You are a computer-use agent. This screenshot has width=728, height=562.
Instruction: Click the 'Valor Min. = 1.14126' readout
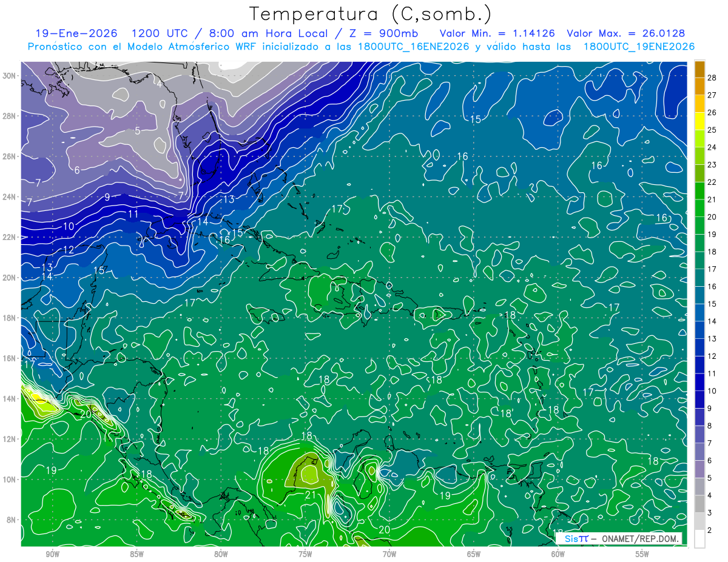tap(497, 33)
